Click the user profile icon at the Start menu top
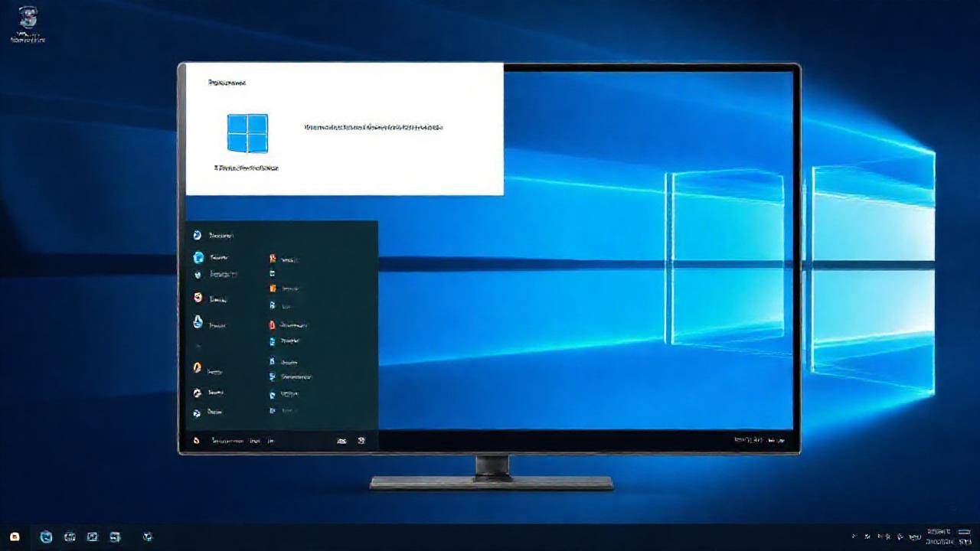 (196, 233)
